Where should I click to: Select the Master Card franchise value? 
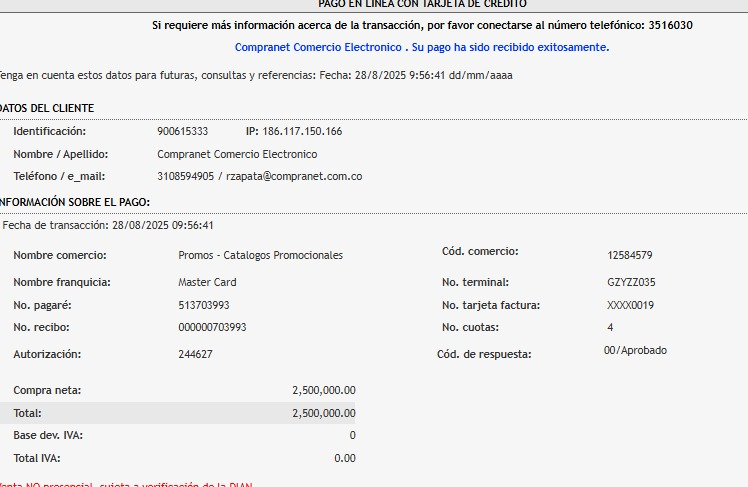(x=207, y=282)
